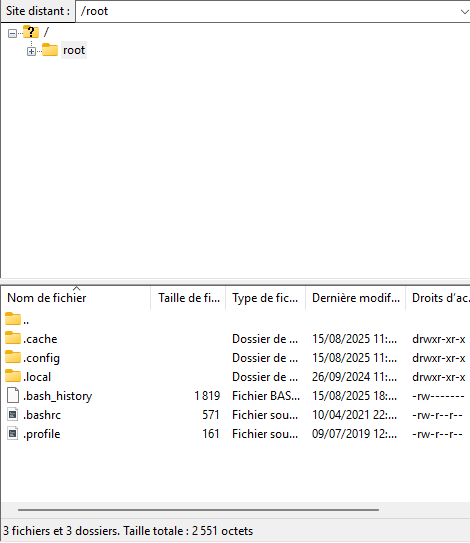The height and width of the screenshot is (543, 470).
Task: Click the .bash_history file icon
Action: pos(13,395)
